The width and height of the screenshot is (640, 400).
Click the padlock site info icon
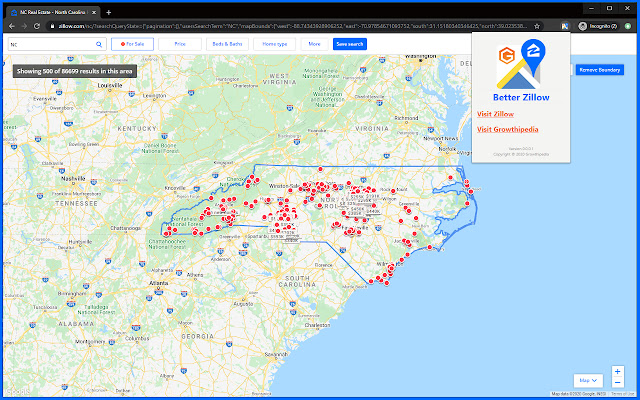[53, 26]
